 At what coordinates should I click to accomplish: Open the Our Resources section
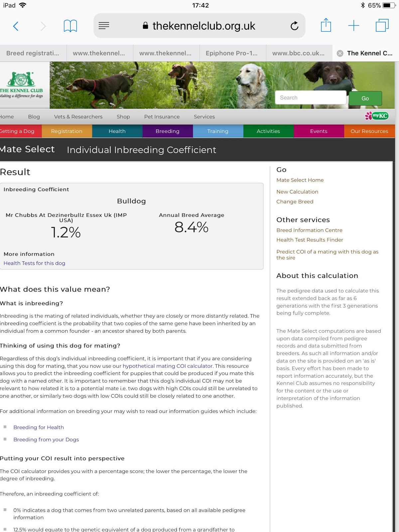pos(369,131)
